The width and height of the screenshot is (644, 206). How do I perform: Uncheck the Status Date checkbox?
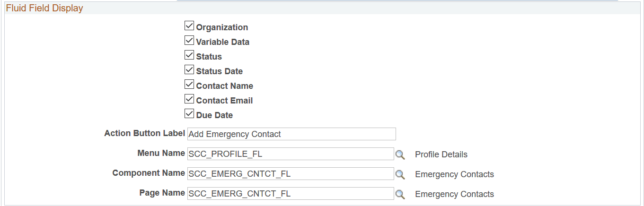(x=189, y=70)
